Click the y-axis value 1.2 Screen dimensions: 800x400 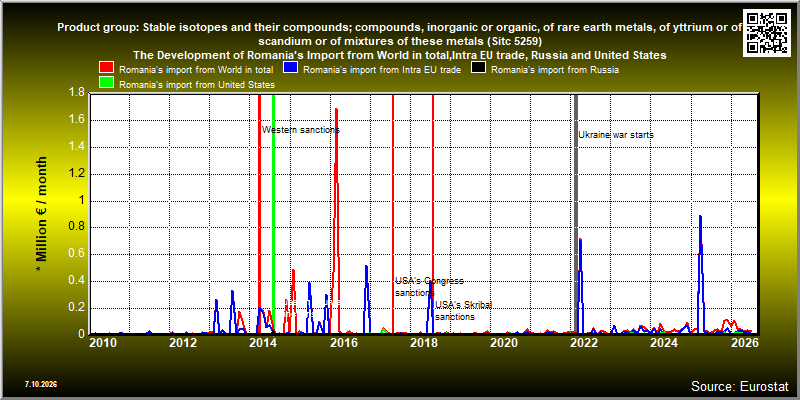click(77, 174)
